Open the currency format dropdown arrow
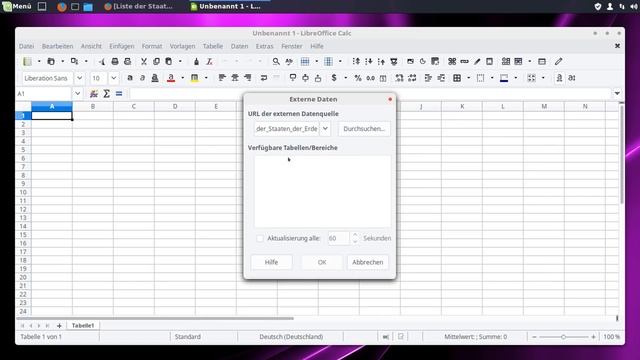 [x=345, y=78]
